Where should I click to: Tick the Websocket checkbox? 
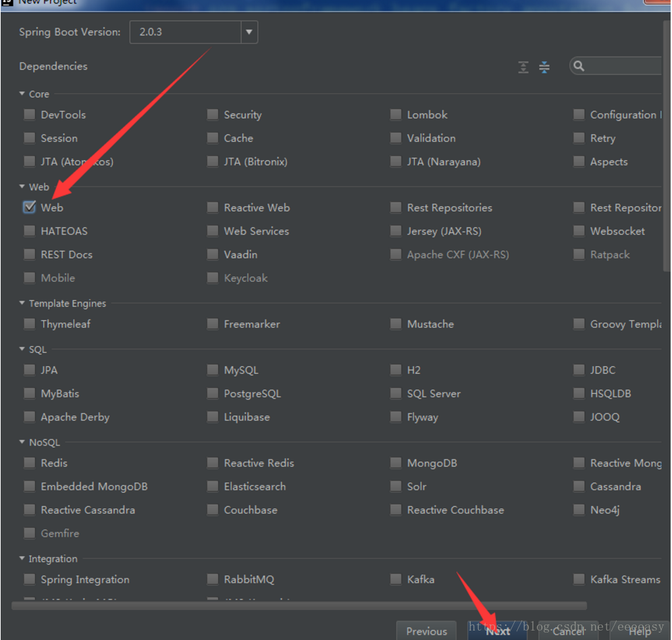coord(579,231)
